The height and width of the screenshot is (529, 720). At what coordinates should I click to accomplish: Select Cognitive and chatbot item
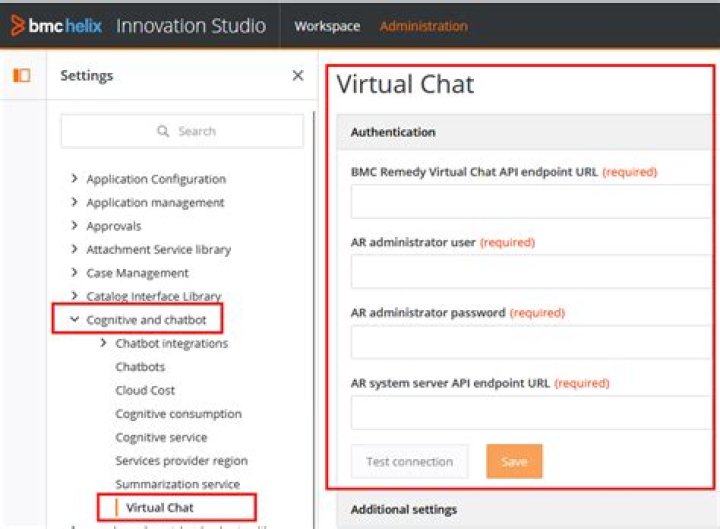click(x=146, y=320)
